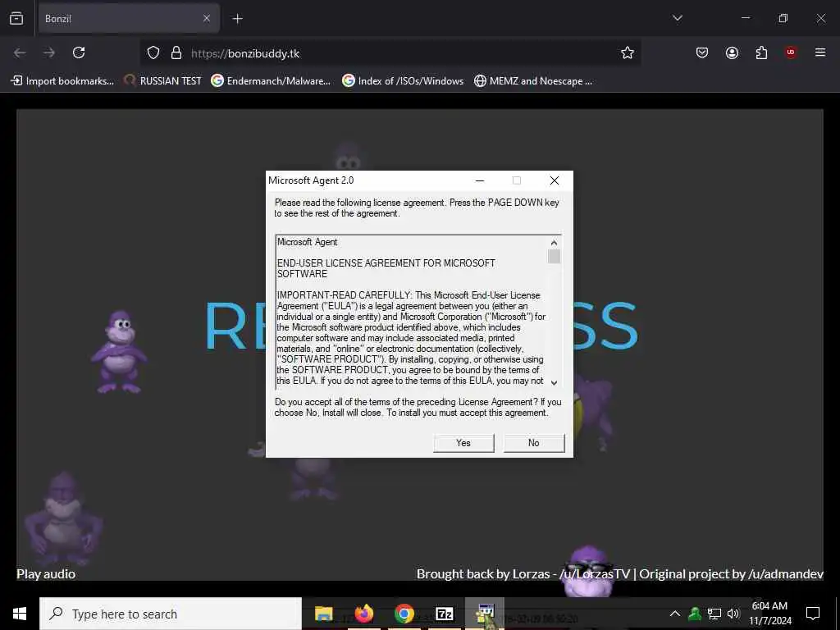Screen dimensions: 840x630
Task: Click the Play audio link
Action: (x=46, y=573)
